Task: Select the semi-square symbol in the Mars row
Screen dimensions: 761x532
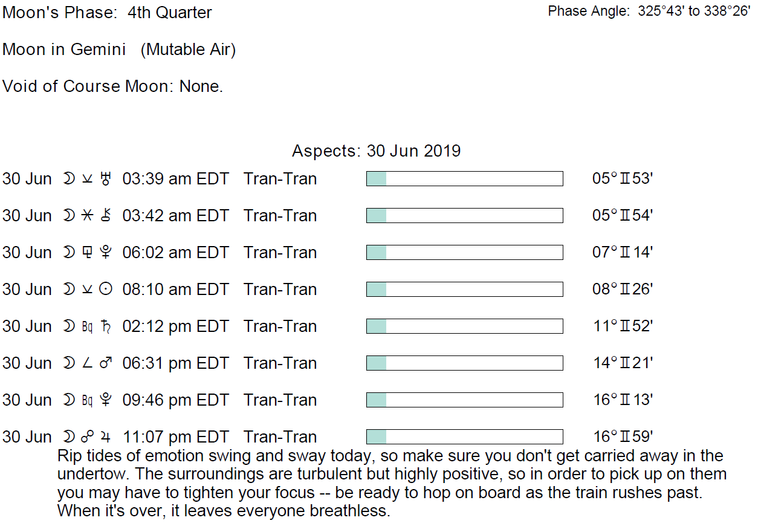Action: click(88, 363)
